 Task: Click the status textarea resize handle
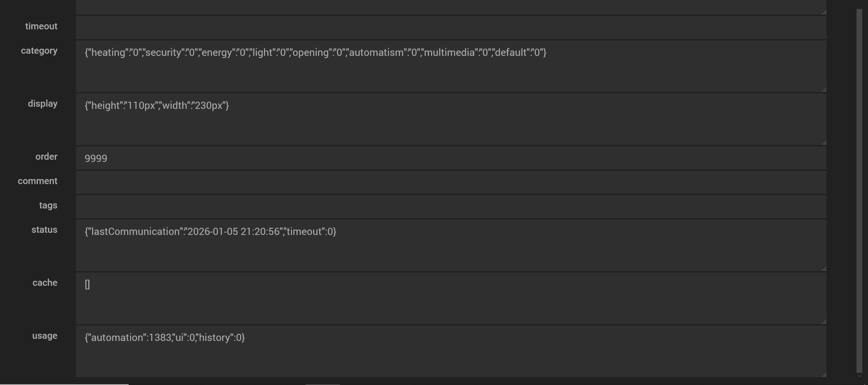[824, 269]
